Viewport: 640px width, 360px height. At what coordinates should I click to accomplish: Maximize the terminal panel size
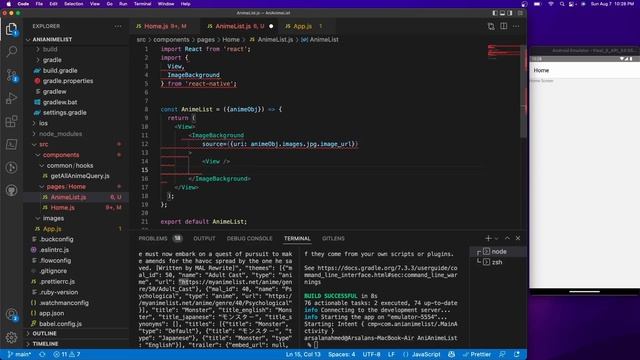click(507, 238)
